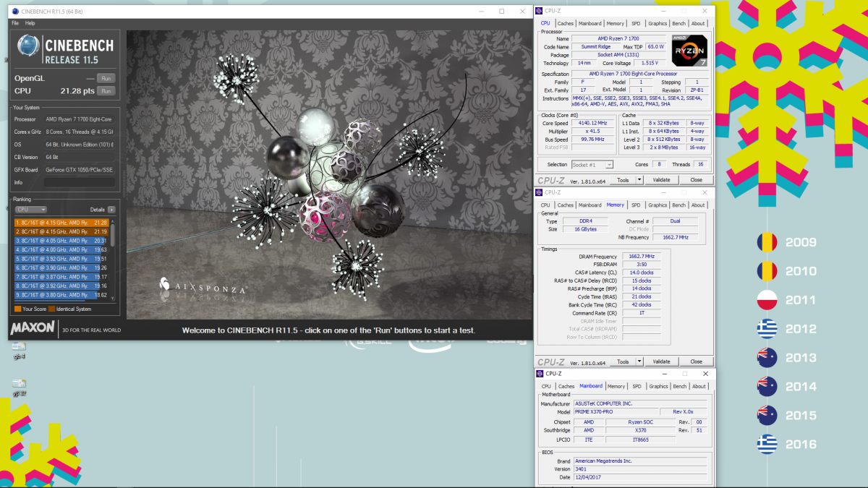This screenshot has width=868, height=488.
Task: Expand Tools dropdown arrow in Memory-tab CPU-Z window
Action: click(x=639, y=361)
